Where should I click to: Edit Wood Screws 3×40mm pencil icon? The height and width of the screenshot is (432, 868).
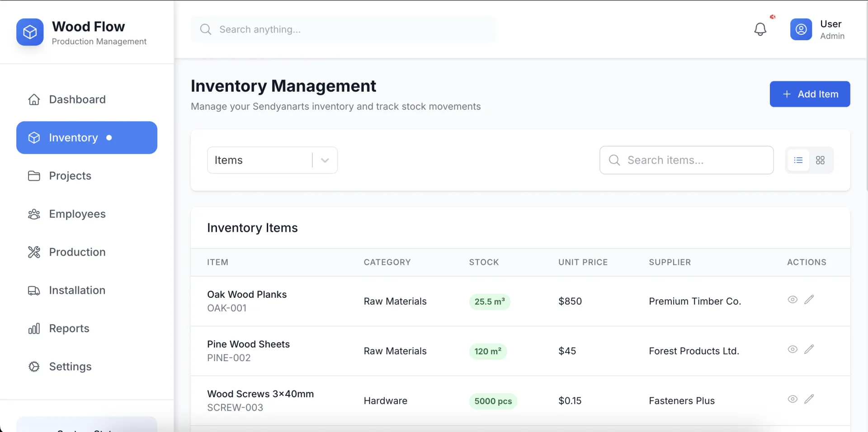(809, 399)
